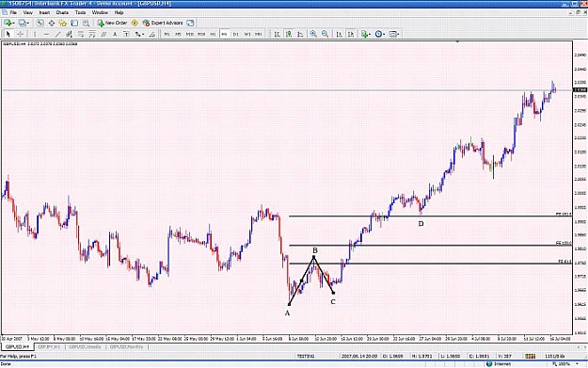Click the Internet zone indicator
588x368 pixels.
[x=499, y=364]
